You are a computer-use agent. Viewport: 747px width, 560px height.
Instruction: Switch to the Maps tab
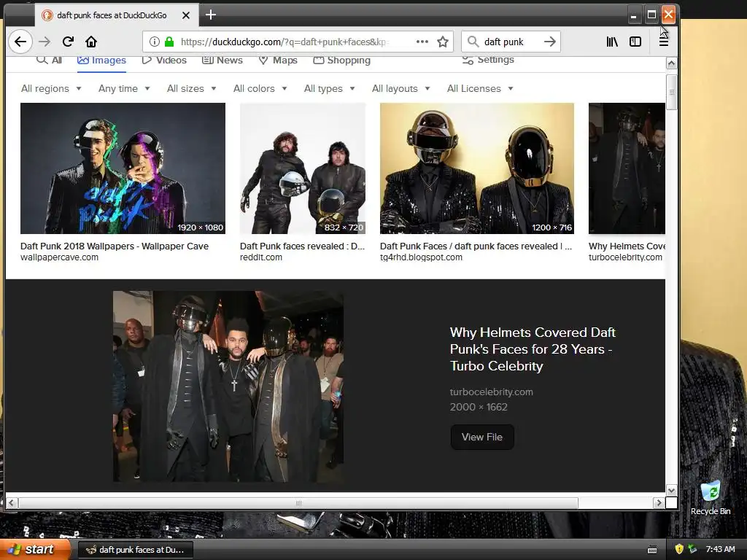(x=278, y=61)
